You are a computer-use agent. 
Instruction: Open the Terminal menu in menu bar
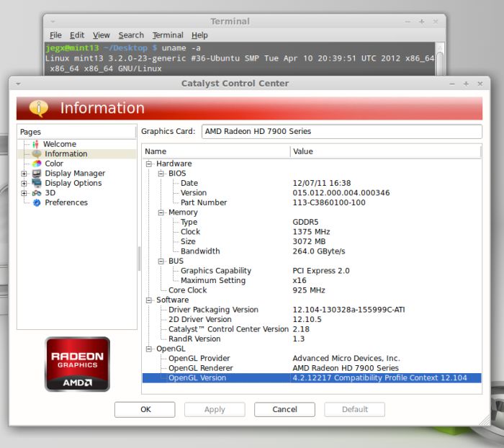pyautogui.click(x=168, y=35)
